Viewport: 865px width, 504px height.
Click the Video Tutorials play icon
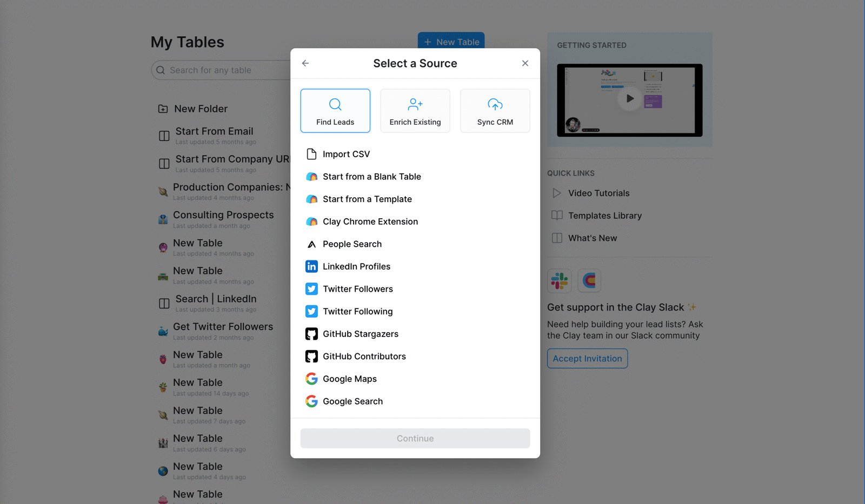[x=557, y=193]
